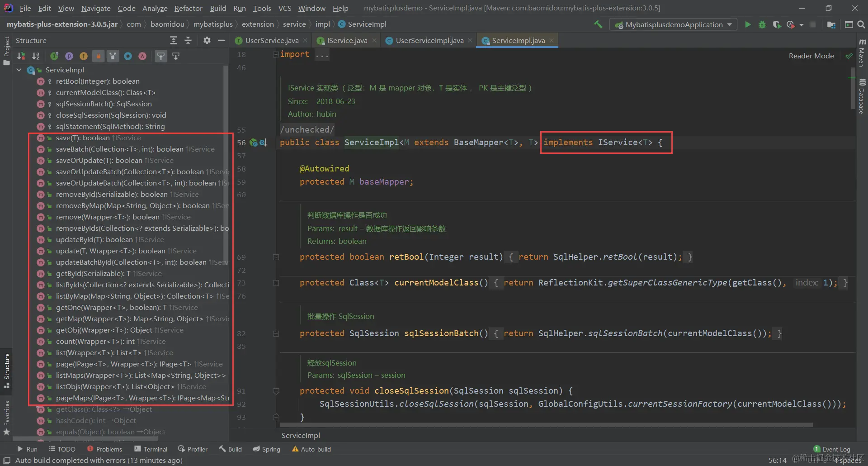868x466 pixels.
Task: Start debugging with the green bug icon
Action: click(762, 24)
